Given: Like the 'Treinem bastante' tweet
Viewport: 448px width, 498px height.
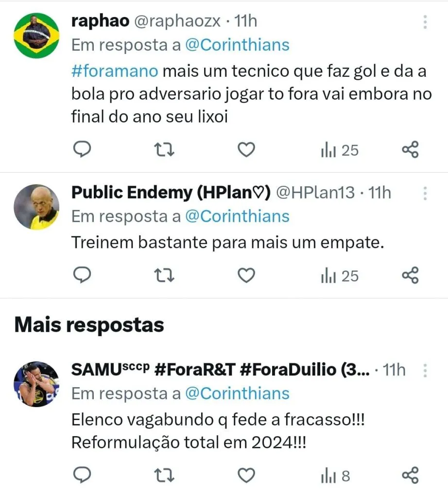Looking at the screenshot, I should (x=246, y=276).
